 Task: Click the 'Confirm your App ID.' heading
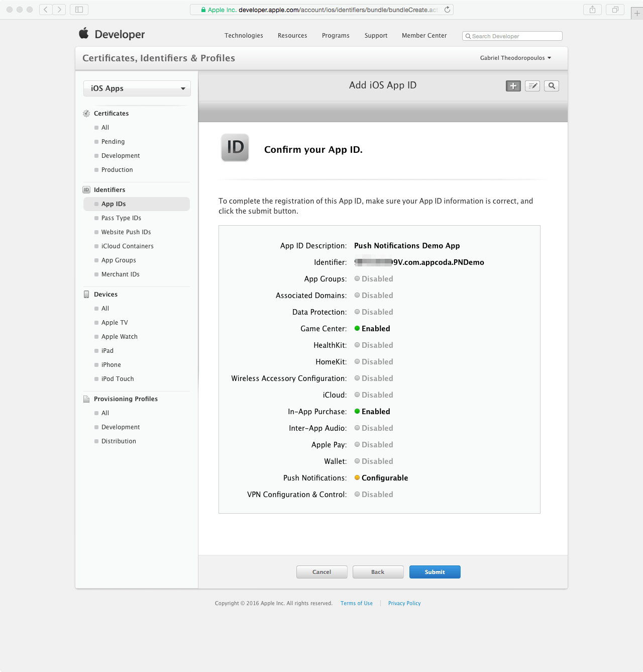coord(313,150)
